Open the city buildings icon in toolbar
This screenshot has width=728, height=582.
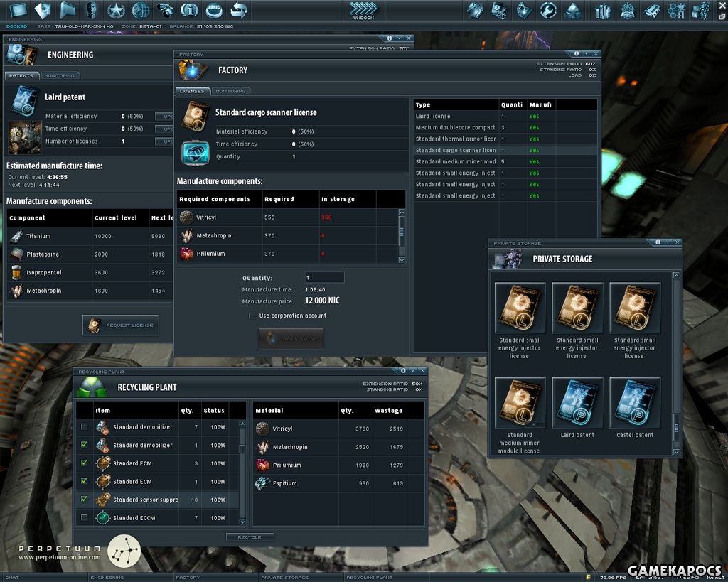[603, 10]
